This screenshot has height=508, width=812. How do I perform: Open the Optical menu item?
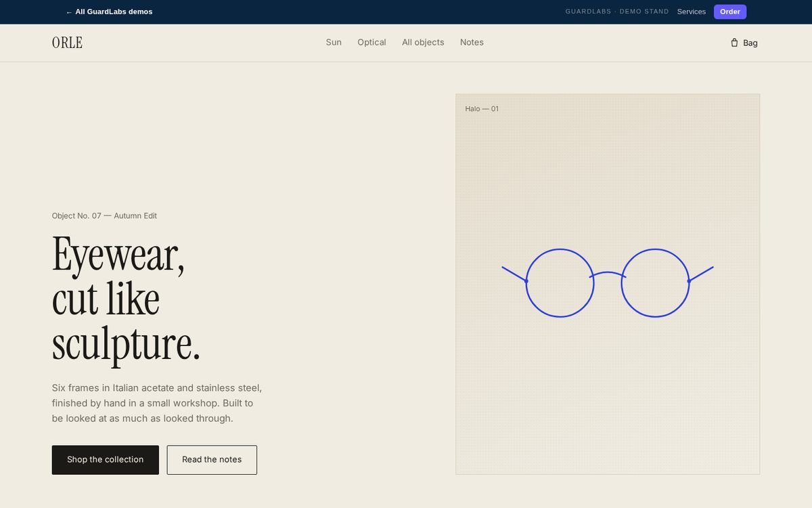coord(371,42)
